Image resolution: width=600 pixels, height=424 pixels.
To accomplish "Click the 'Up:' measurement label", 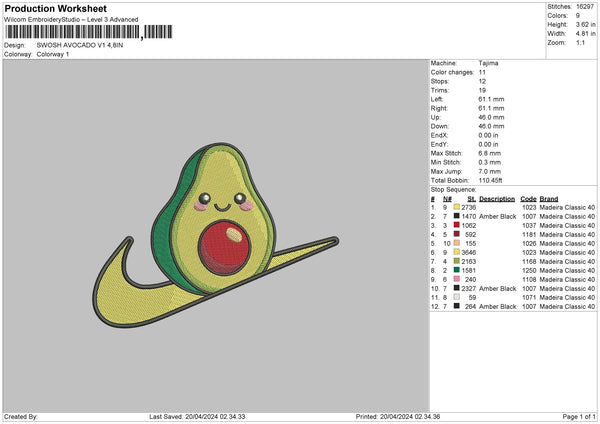I will [x=435, y=117].
